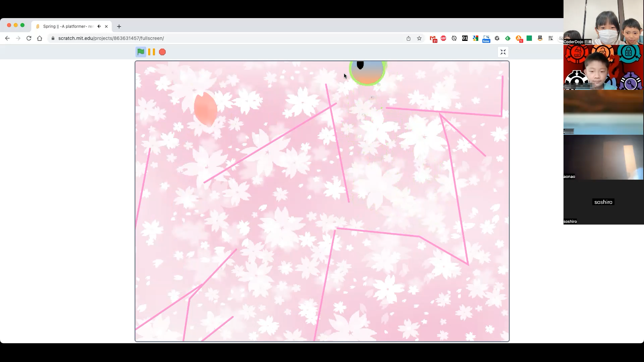The width and height of the screenshot is (644, 362).
Task: Click the orange petal sprite on stage
Action: tap(206, 109)
